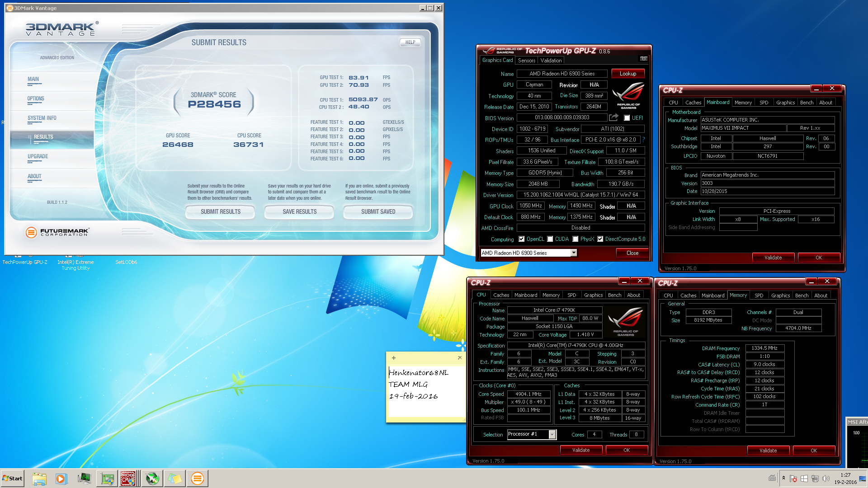Click the GPU Clock value 1050 MHz

coord(531,206)
